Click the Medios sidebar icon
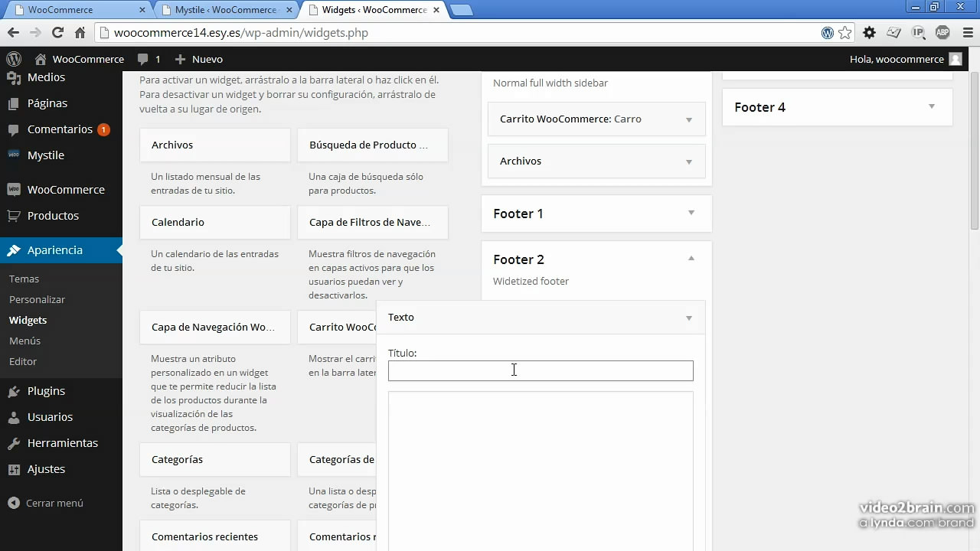The height and width of the screenshot is (551, 980). click(14, 77)
